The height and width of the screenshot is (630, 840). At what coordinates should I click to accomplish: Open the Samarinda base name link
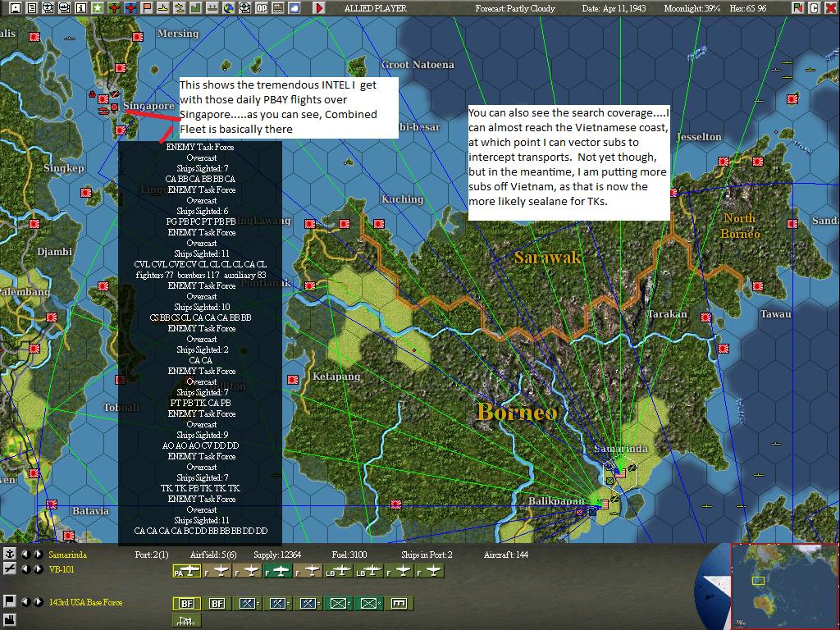pyautogui.click(x=67, y=555)
